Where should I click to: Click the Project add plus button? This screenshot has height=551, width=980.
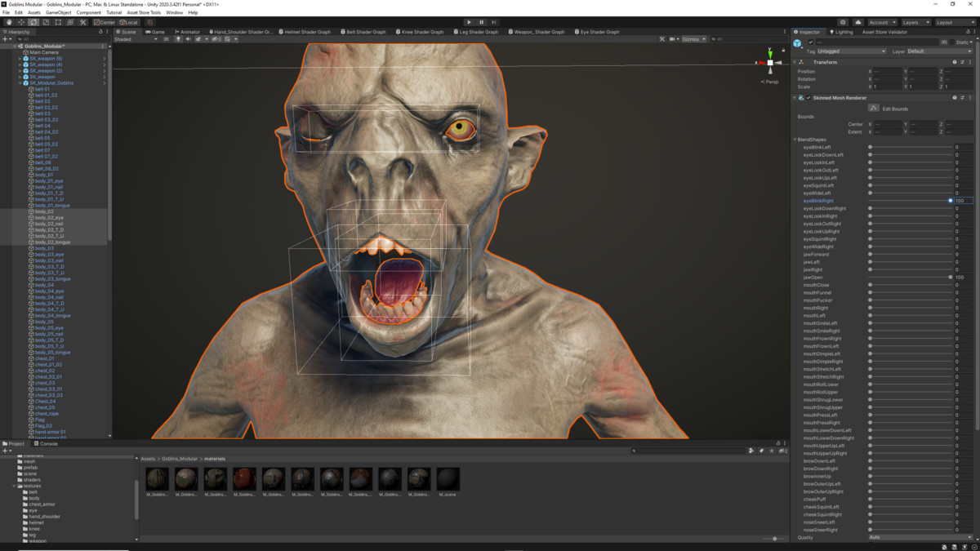point(5,450)
